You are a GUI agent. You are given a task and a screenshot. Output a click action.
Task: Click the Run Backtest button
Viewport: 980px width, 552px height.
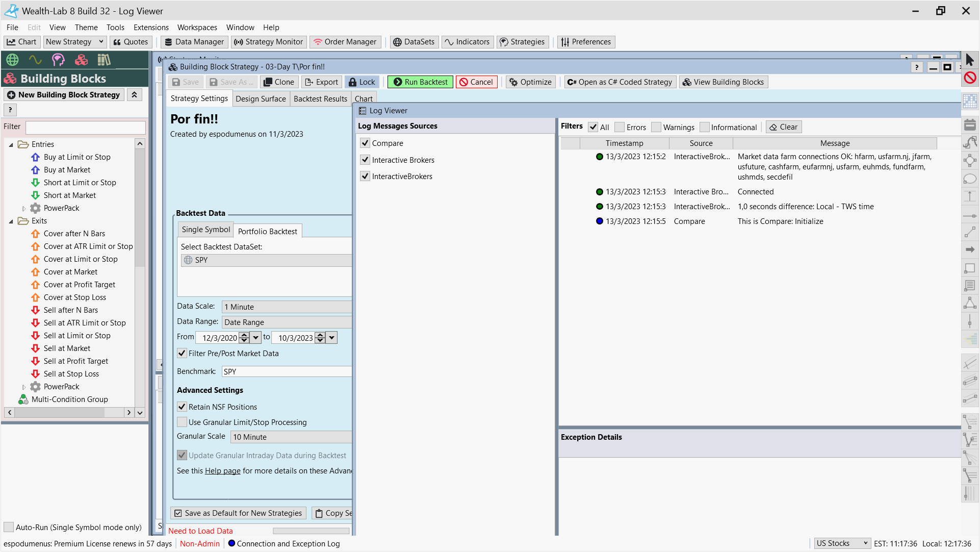pos(420,82)
